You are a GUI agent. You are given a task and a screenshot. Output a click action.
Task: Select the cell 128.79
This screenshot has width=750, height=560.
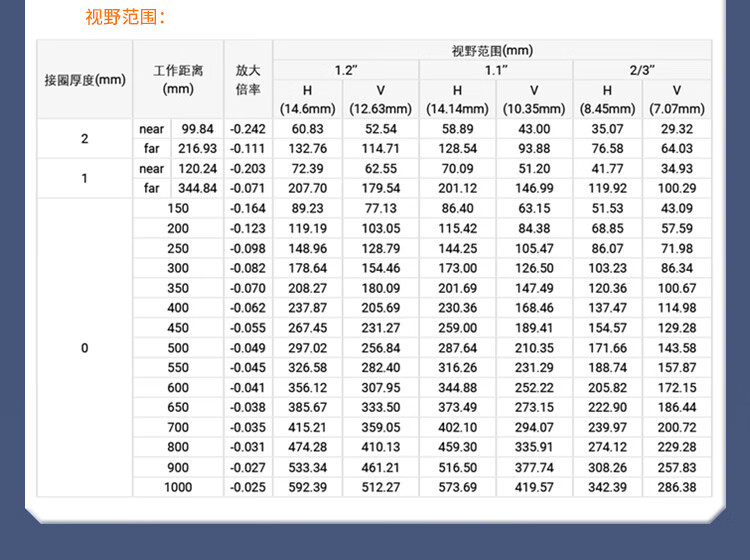(x=381, y=249)
